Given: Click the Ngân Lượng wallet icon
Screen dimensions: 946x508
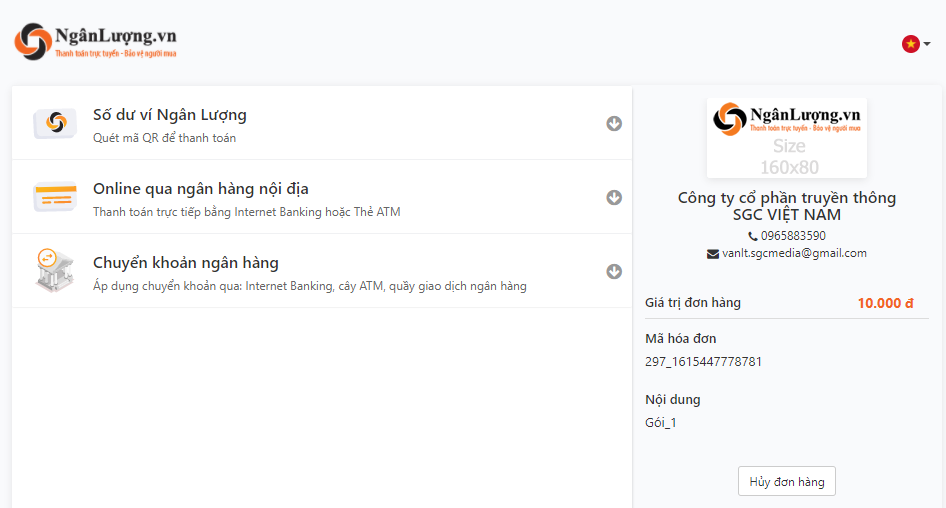Looking at the screenshot, I should (x=54, y=123).
